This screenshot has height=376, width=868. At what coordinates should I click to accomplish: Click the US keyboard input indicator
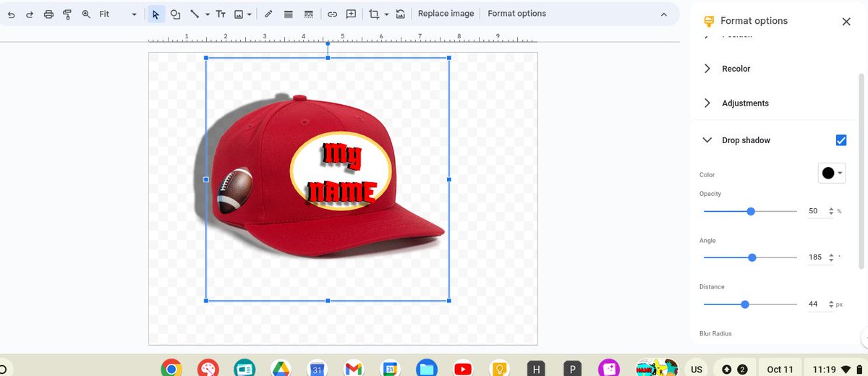point(697,369)
